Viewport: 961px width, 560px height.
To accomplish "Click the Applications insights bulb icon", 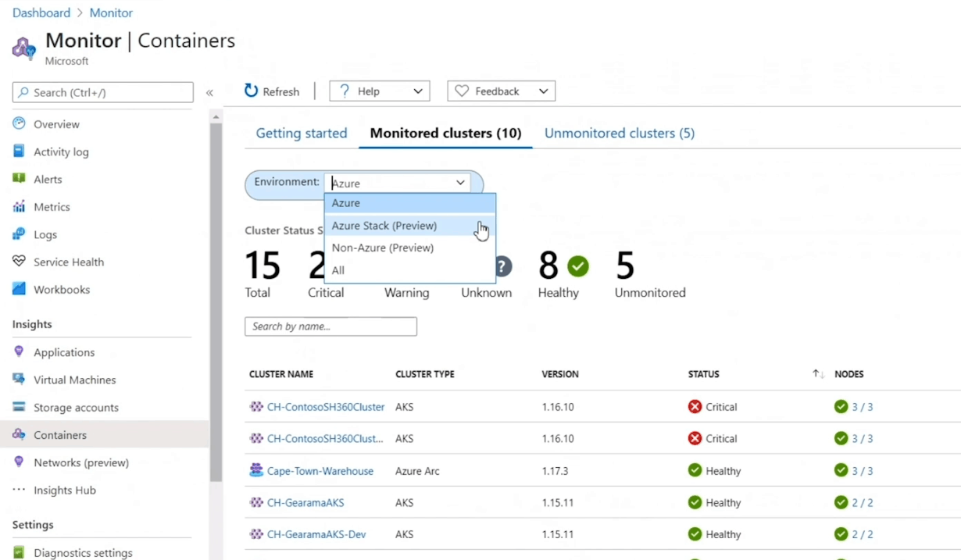I will 19,352.
